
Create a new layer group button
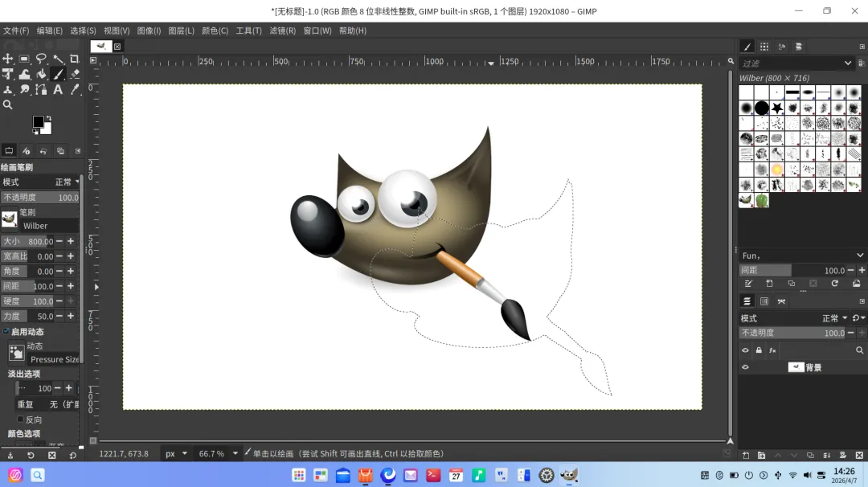[762, 456]
